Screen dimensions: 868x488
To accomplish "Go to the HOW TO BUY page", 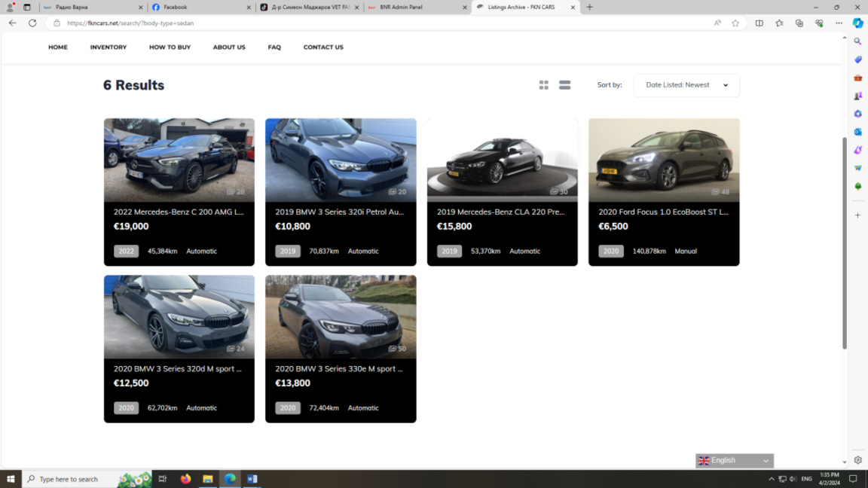I will [x=170, y=47].
